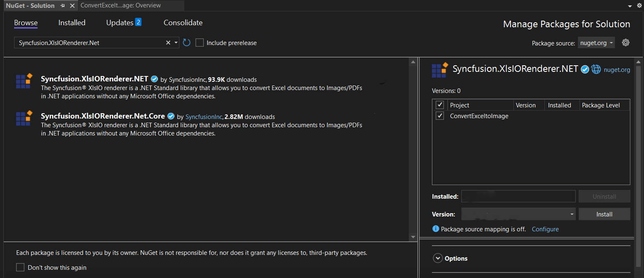This screenshot has height=278, width=644.
Task: Open the NuGet settings gear icon
Action: point(625,42)
